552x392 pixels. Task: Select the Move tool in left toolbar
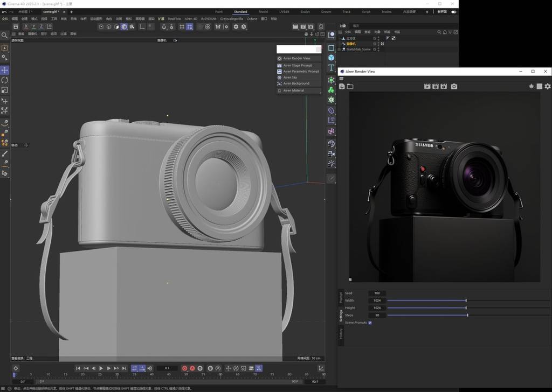click(4, 71)
